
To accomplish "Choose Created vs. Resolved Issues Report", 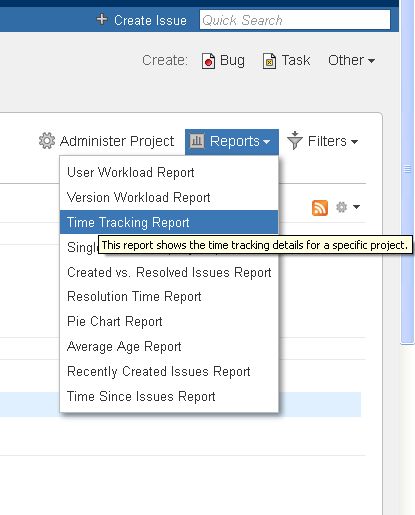I will 169,272.
